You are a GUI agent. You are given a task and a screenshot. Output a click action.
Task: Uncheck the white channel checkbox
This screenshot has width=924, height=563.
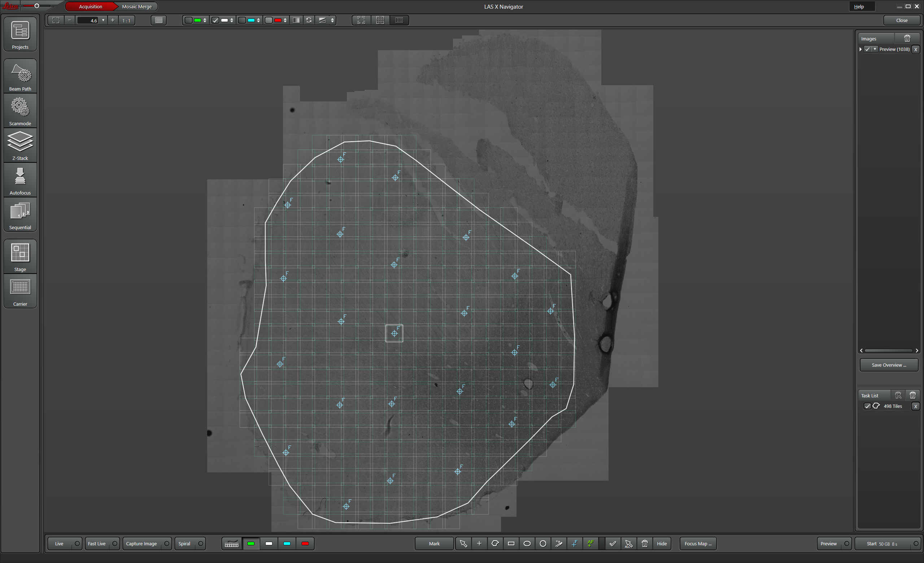215,20
